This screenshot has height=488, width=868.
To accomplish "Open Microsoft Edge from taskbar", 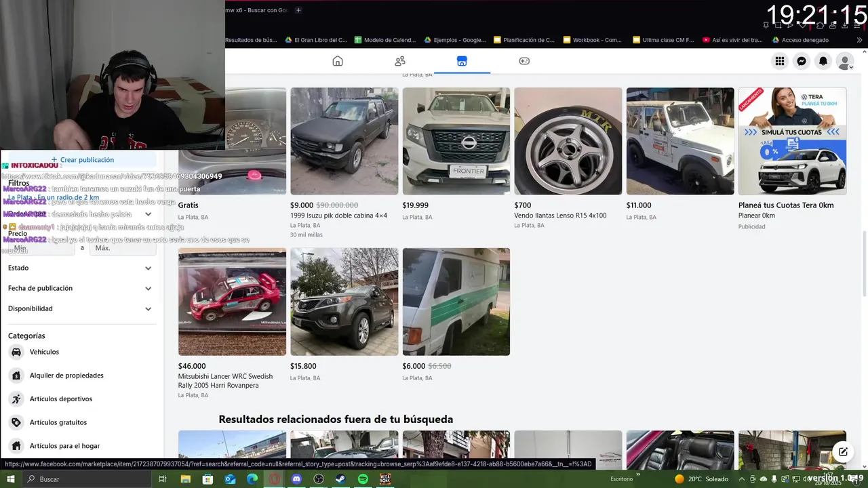I will coord(252,479).
